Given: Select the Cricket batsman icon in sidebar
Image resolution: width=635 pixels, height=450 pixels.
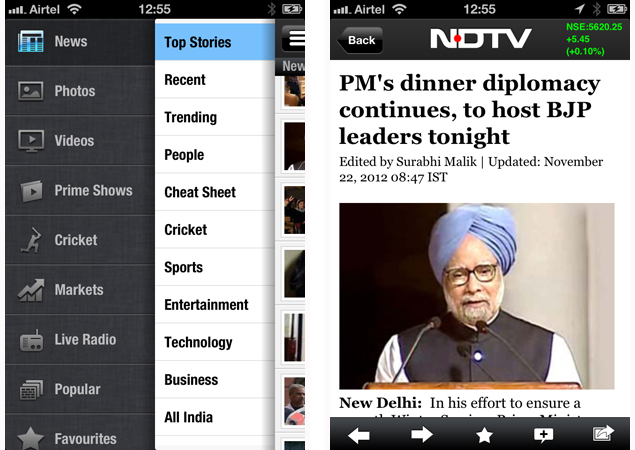Looking at the screenshot, I should point(32,240).
